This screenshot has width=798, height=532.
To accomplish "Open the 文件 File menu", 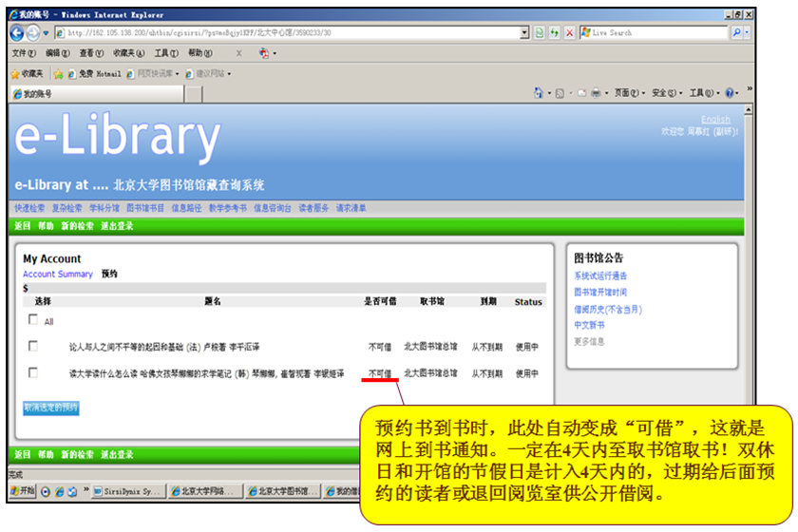I will click(x=24, y=53).
